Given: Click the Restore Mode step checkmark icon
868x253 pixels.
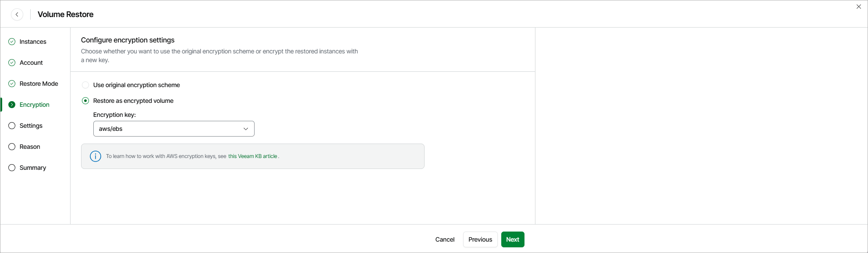Looking at the screenshot, I should click(12, 84).
